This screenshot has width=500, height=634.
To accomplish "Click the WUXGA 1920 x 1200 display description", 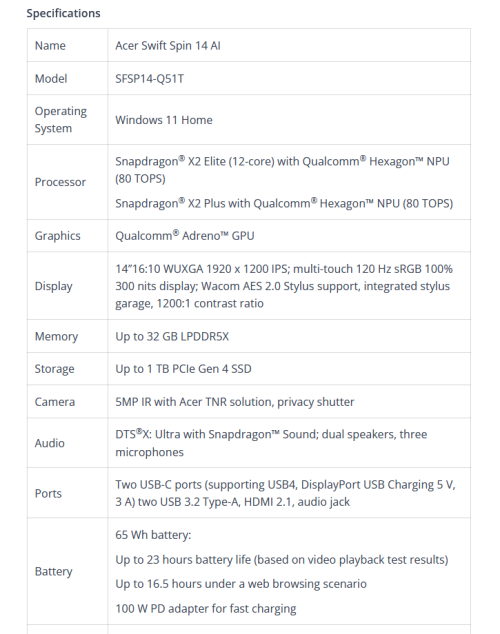I will [x=284, y=286].
